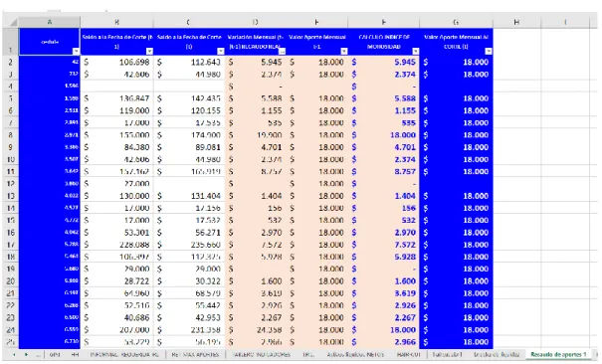The height and width of the screenshot is (364, 602).
Task: Select column A header
Action: (49, 22)
